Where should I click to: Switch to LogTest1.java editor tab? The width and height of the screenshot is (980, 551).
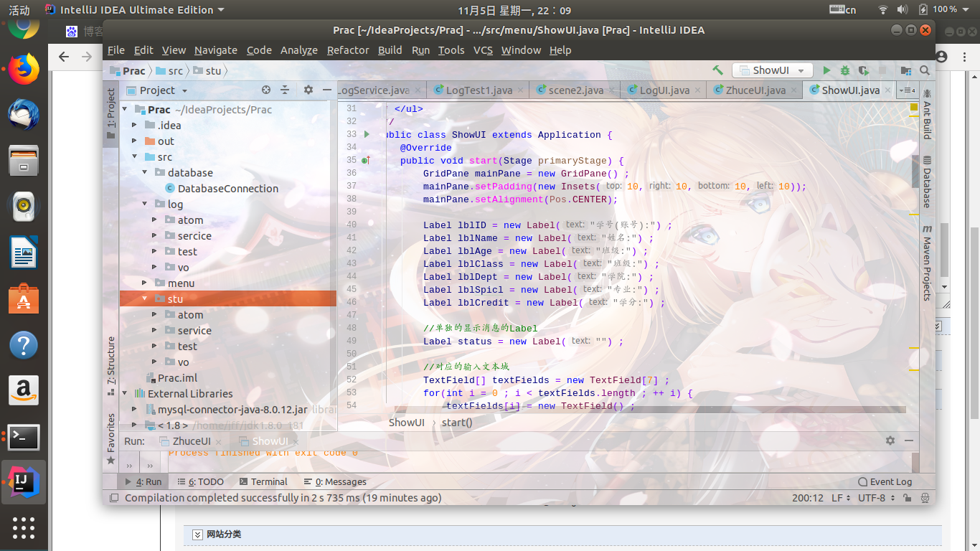point(479,90)
